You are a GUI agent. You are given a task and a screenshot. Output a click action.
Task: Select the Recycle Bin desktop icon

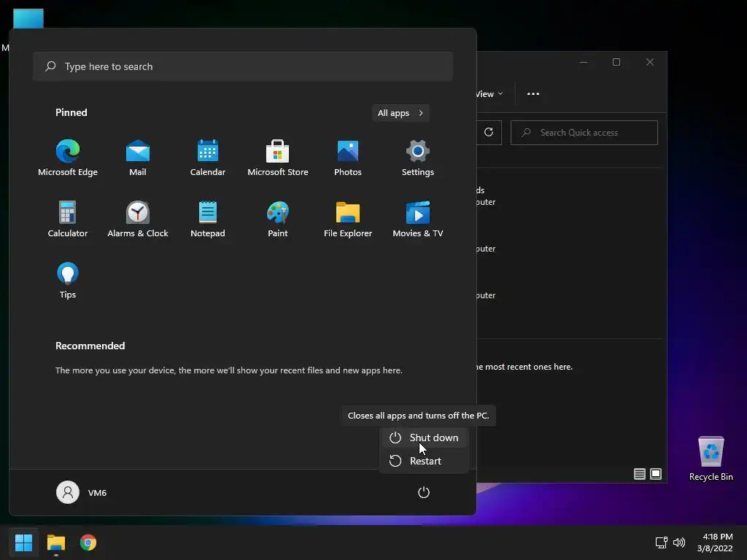[711, 459]
